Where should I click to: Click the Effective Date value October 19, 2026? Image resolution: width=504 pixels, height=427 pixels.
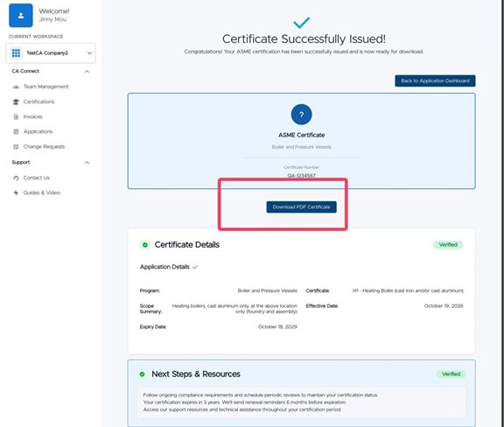[444, 305]
